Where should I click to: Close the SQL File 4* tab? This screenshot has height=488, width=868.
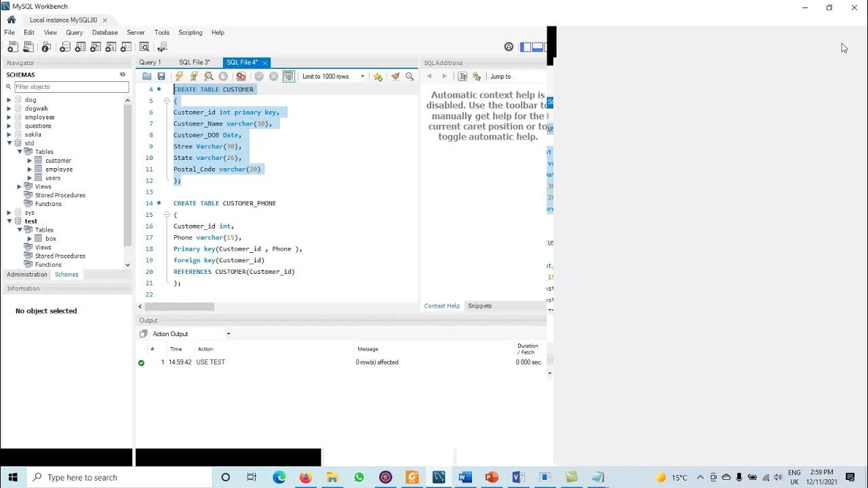click(x=264, y=62)
